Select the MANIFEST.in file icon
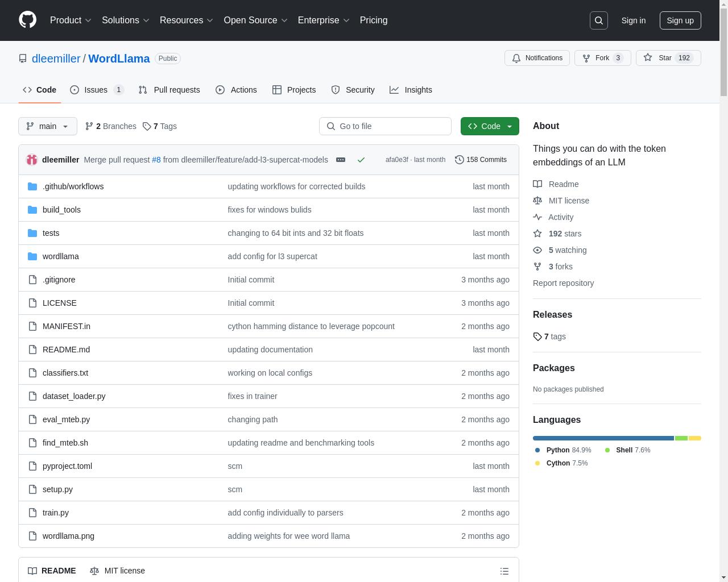728x582 pixels. coord(32,326)
